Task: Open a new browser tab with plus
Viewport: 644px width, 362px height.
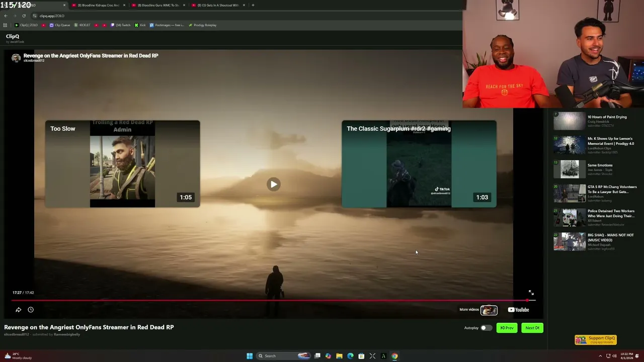Action: click(253, 5)
